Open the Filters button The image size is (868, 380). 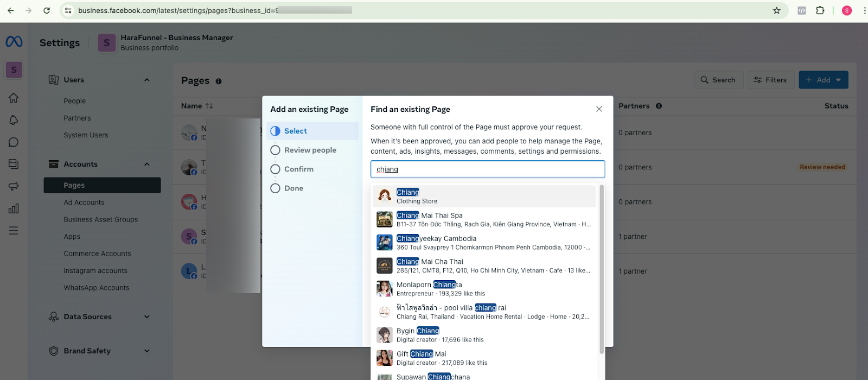770,80
